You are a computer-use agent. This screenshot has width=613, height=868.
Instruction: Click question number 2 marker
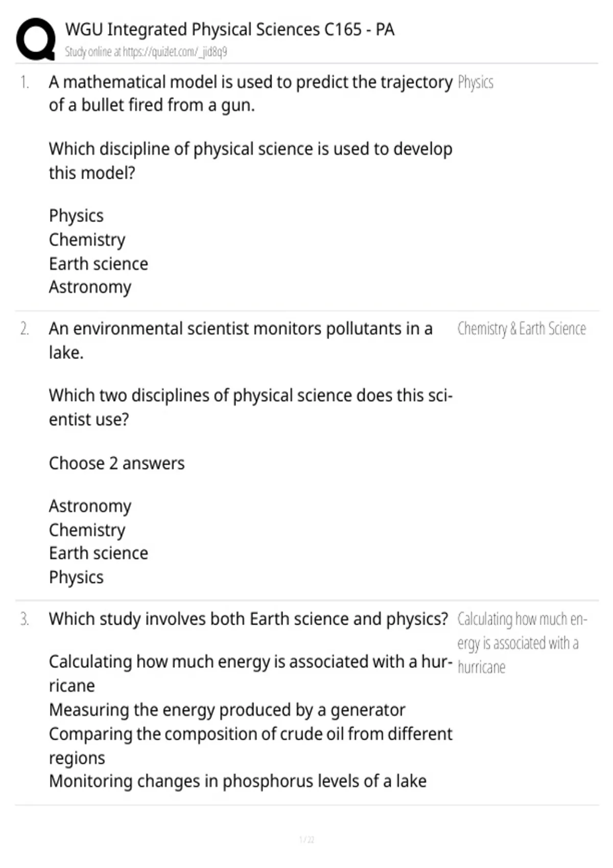click(x=25, y=329)
